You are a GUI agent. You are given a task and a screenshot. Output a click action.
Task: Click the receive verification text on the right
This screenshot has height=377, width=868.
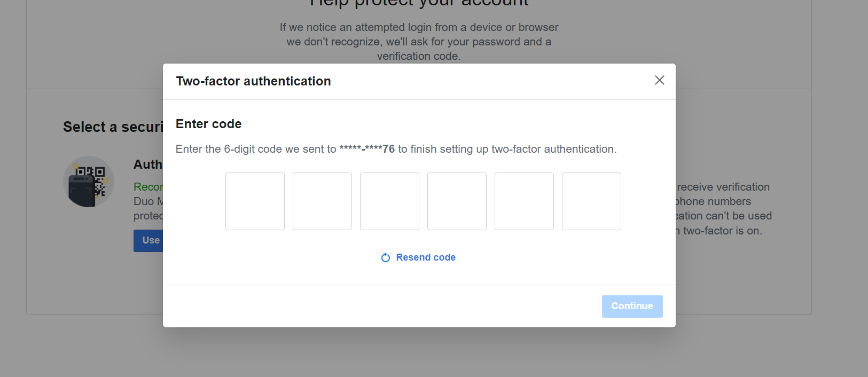723,187
